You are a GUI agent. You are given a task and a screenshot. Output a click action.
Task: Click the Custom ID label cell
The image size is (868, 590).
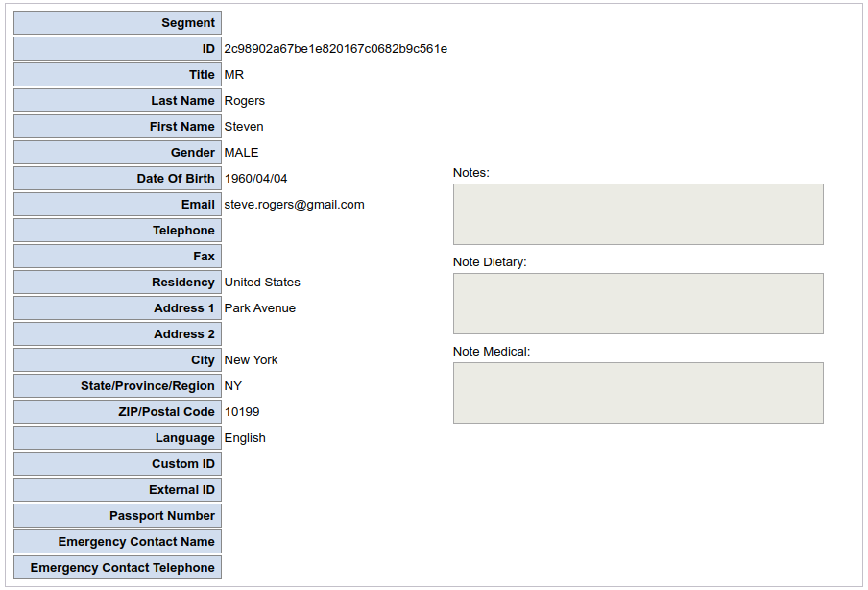click(x=117, y=464)
